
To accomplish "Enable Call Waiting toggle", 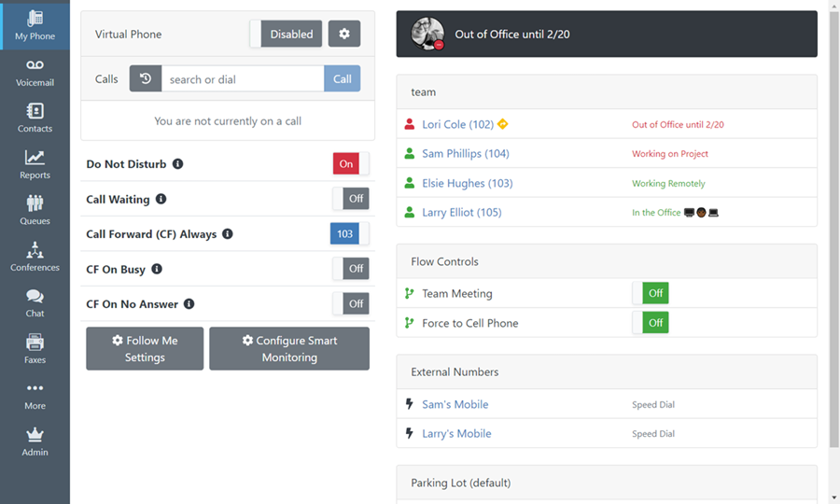I will [351, 199].
